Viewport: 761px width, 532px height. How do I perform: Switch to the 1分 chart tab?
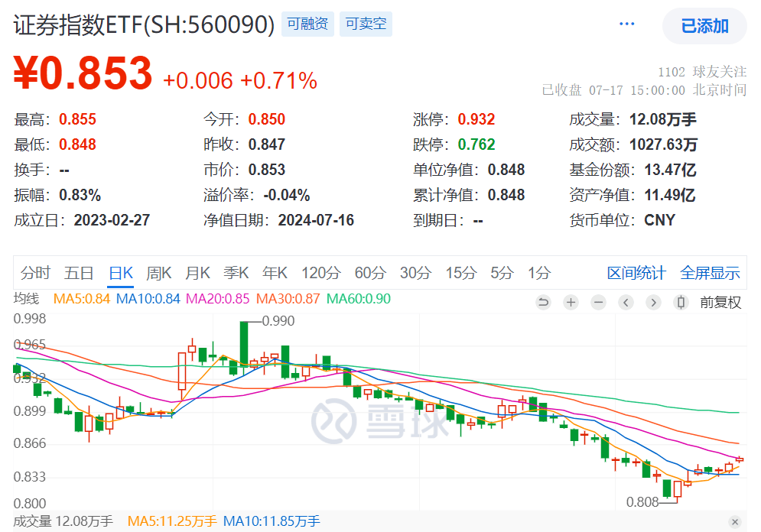539,273
